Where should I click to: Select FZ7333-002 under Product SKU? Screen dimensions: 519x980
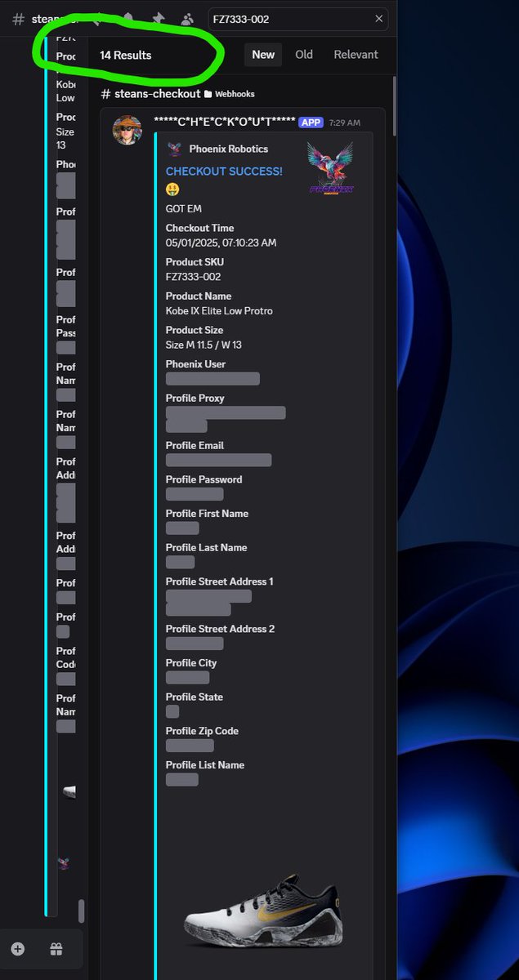point(193,277)
